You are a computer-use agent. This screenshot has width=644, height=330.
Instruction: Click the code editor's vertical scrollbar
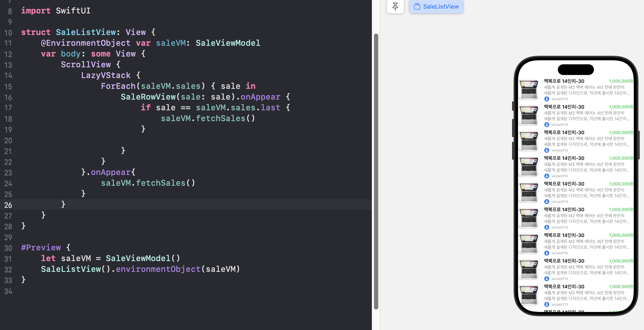click(376, 171)
